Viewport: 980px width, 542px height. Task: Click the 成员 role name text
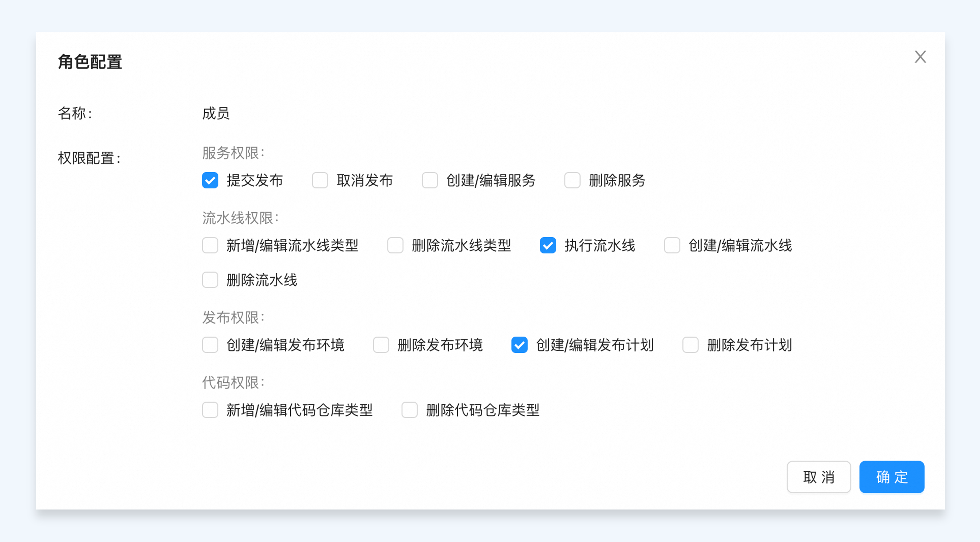click(x=216, y=113)
